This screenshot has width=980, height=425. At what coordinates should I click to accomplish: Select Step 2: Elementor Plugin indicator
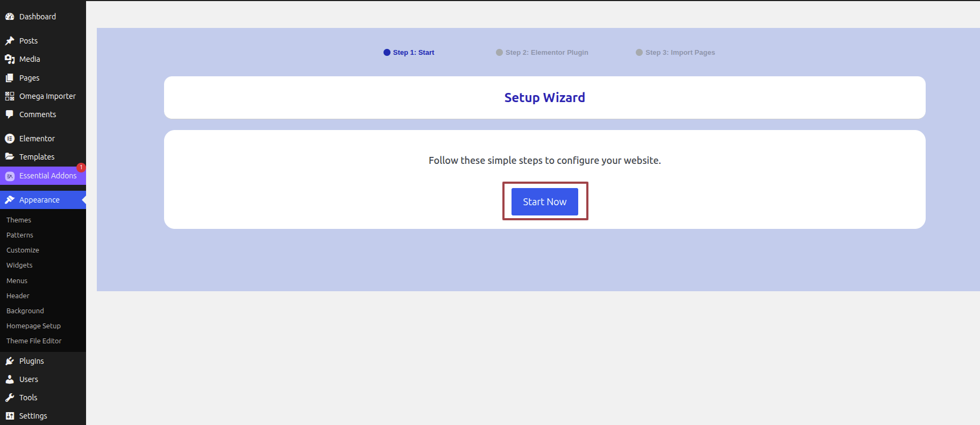[x=542, y=53]
